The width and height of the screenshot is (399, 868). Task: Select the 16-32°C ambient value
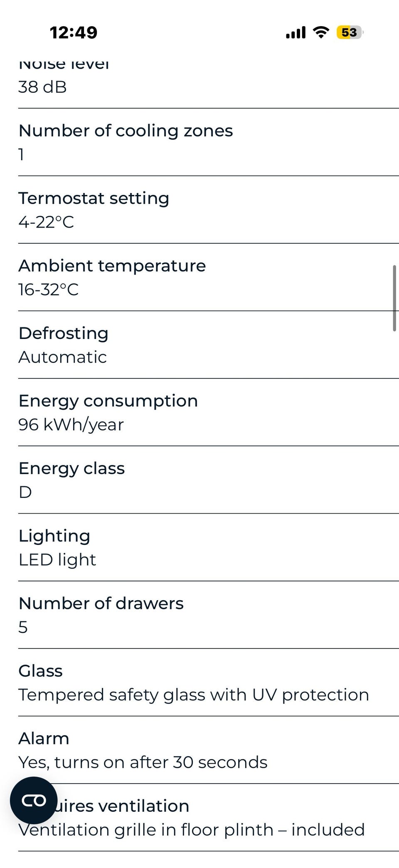tap(48, 289)
